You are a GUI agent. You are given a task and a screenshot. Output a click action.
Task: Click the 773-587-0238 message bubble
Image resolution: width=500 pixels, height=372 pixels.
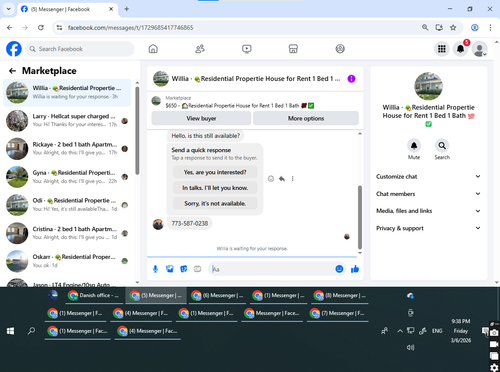coord(189,223)
